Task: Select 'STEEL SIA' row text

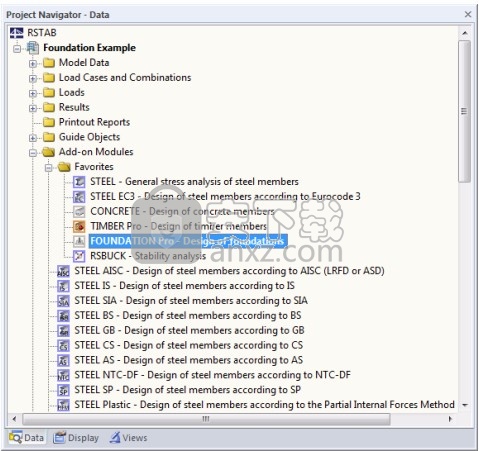Action: tap(191, 301)
